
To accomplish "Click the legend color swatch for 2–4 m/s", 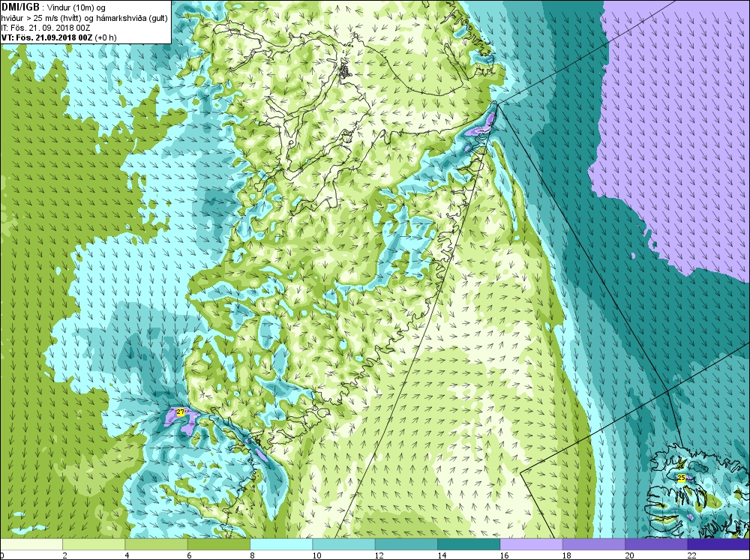I will (94, 544).
